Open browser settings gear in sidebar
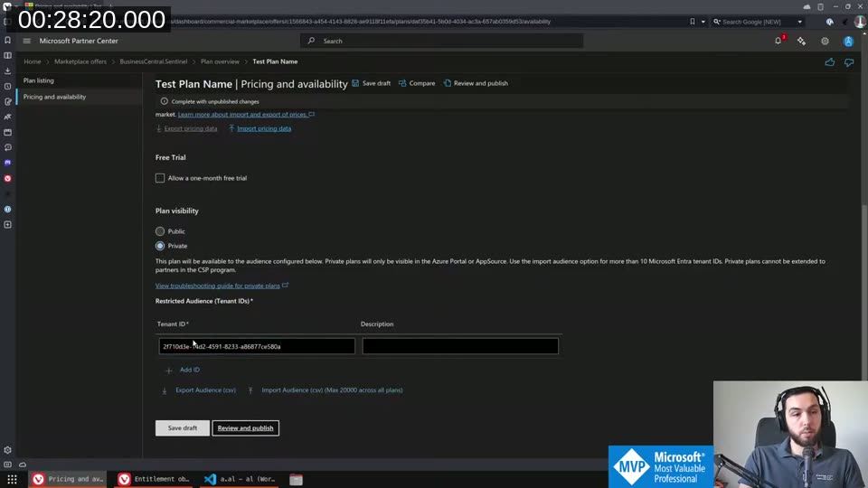The width and height of the screenshot is (868, 488). (x=8, y=450)
